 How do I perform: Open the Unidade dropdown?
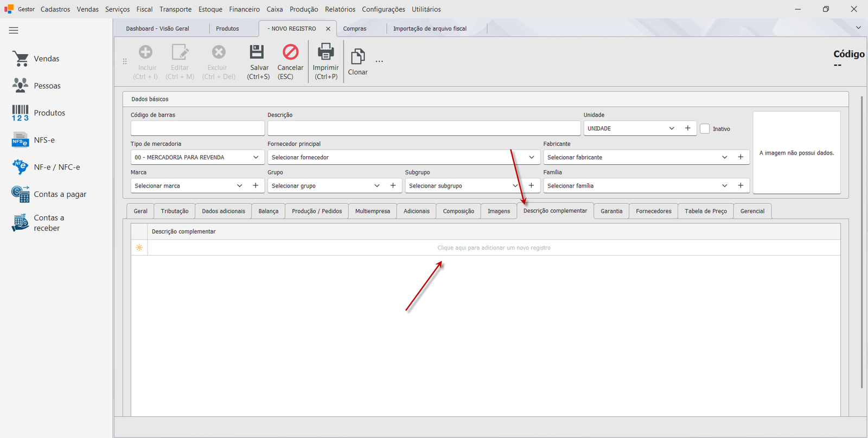pos(672,128)
